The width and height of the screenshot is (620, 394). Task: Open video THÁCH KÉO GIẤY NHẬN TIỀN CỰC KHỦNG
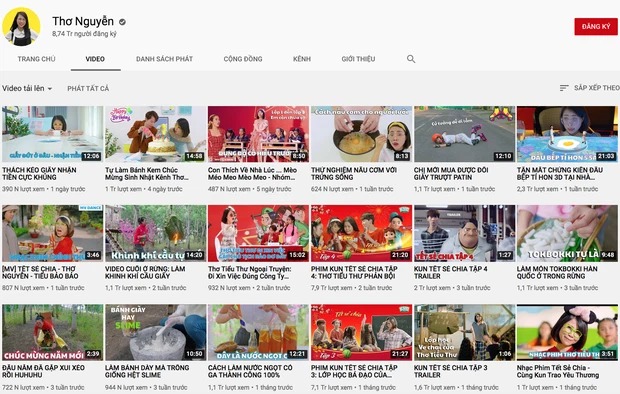coord(39,174)
